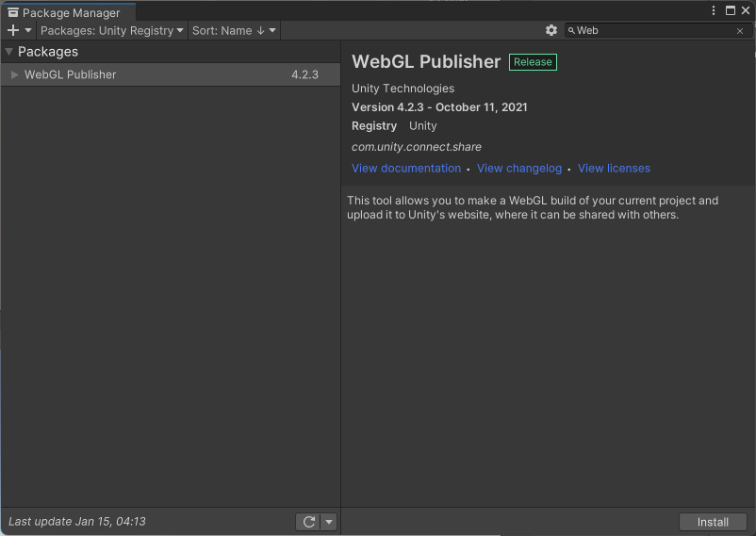Screen dimensions: 756x536
Task: Click the com.unity.connect.share package name
Action: tap(417, 147)
